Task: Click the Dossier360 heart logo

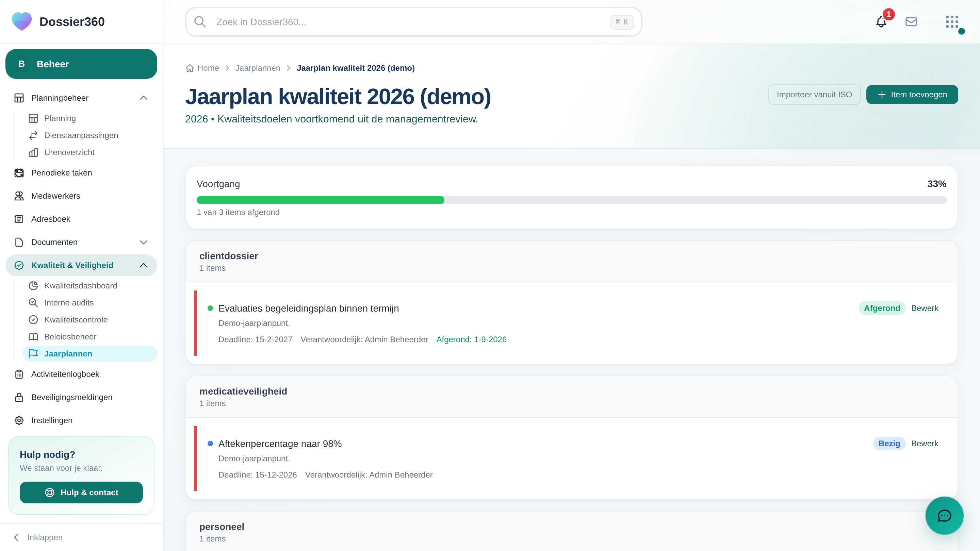Action: coord(22,21)
